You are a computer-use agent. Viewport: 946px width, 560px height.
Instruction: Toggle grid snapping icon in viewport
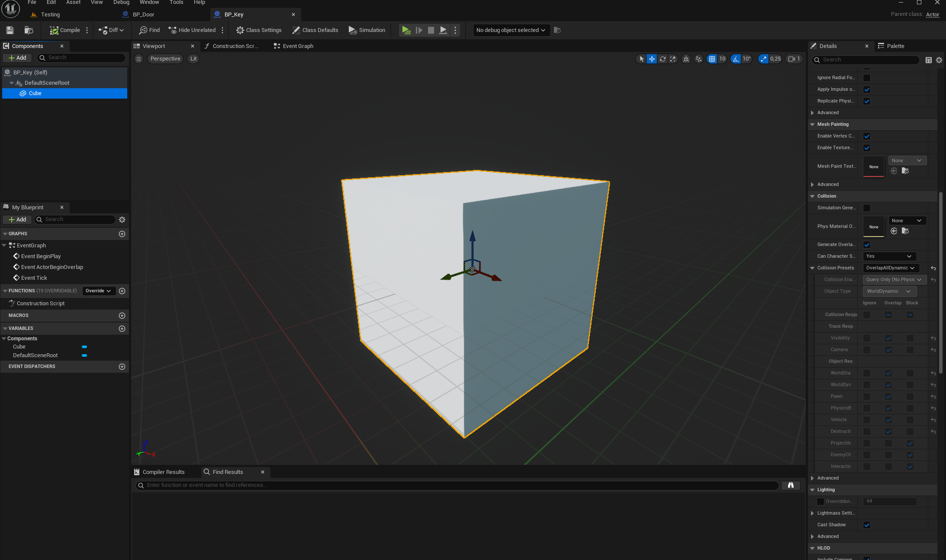pyautogui.click(x=712, y=59)
